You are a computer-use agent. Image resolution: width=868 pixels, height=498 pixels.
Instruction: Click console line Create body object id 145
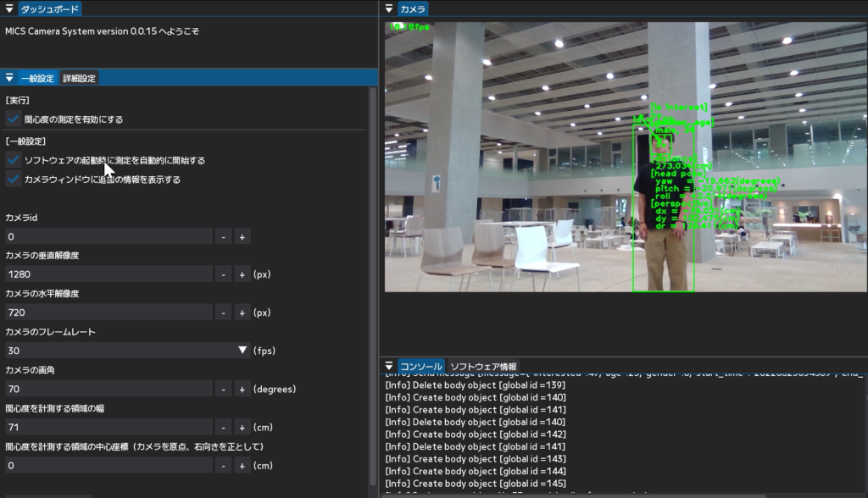475,484
